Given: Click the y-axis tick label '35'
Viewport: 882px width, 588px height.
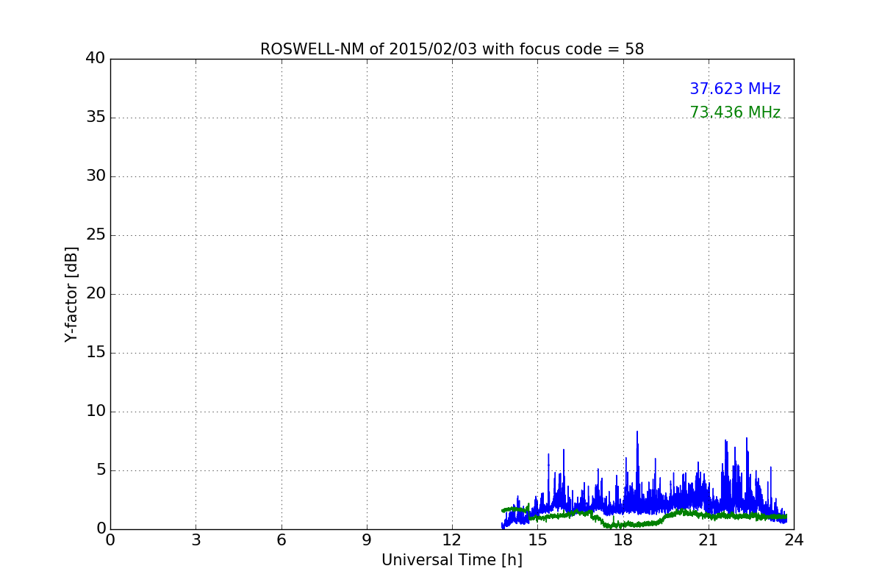Looking at the screenshot, I should [x=96, y=118].
